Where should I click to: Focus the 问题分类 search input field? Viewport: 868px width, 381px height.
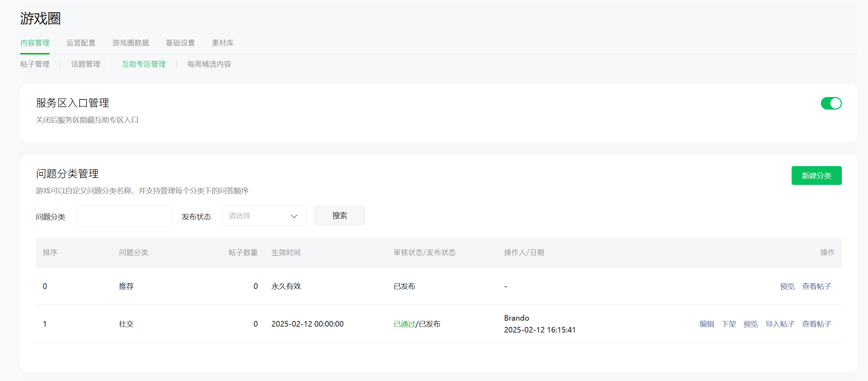pos(125,216)
